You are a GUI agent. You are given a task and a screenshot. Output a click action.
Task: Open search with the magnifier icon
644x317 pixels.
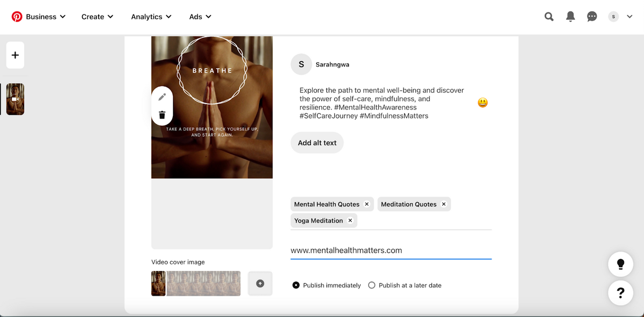tap(548, 16)
